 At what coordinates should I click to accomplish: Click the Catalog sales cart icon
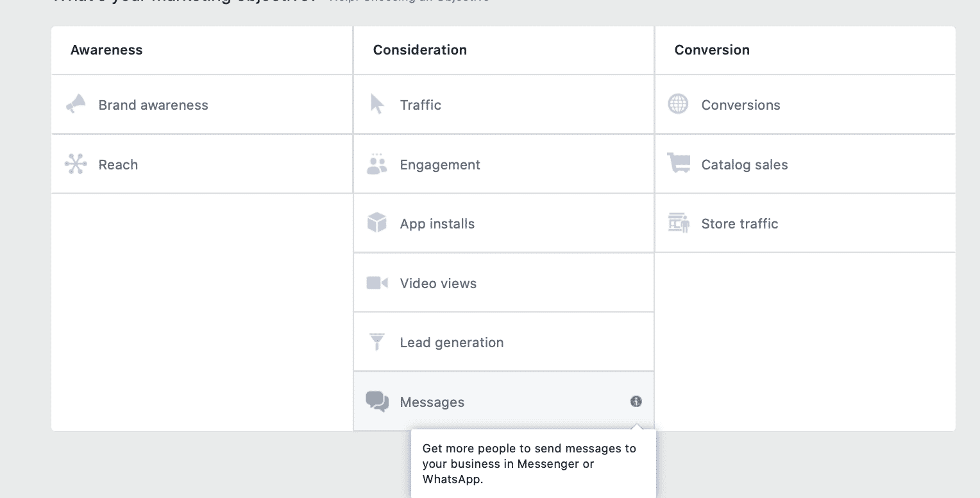tap(679, 163)
